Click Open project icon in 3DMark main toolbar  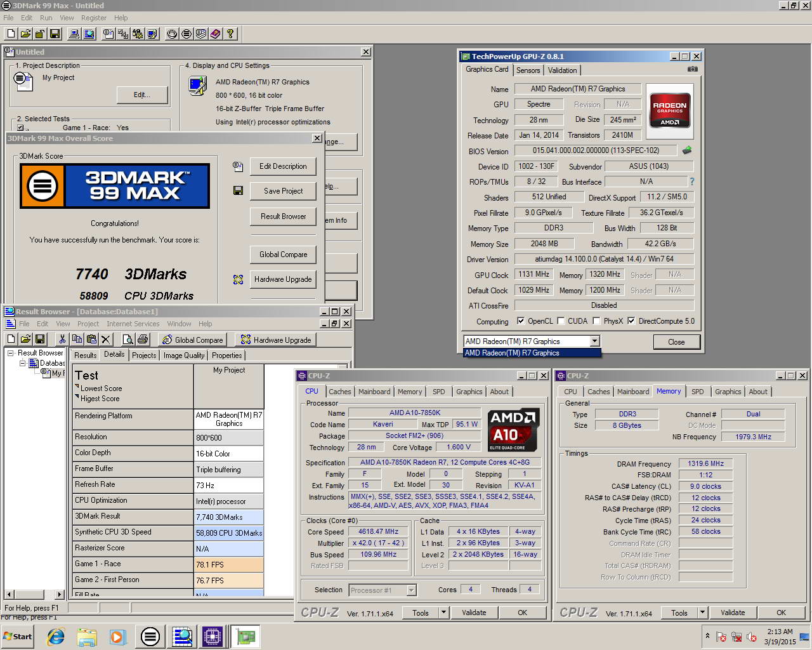click(25, 34)
